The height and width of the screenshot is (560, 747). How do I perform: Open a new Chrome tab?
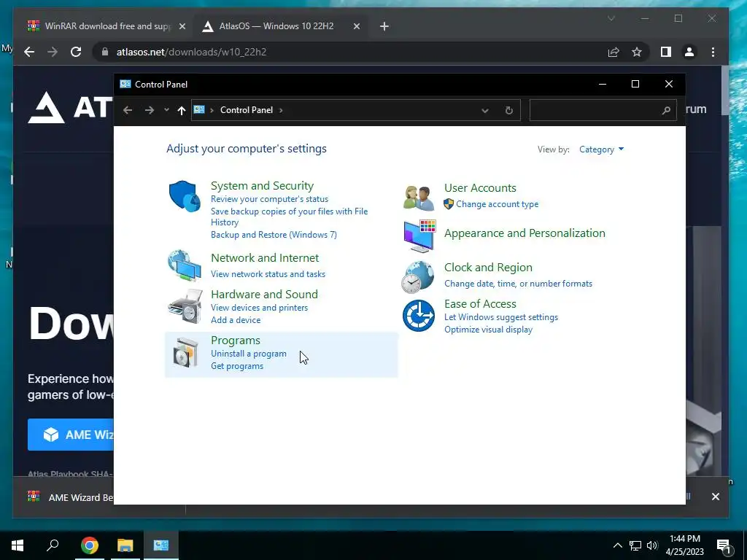click(384, 26)
